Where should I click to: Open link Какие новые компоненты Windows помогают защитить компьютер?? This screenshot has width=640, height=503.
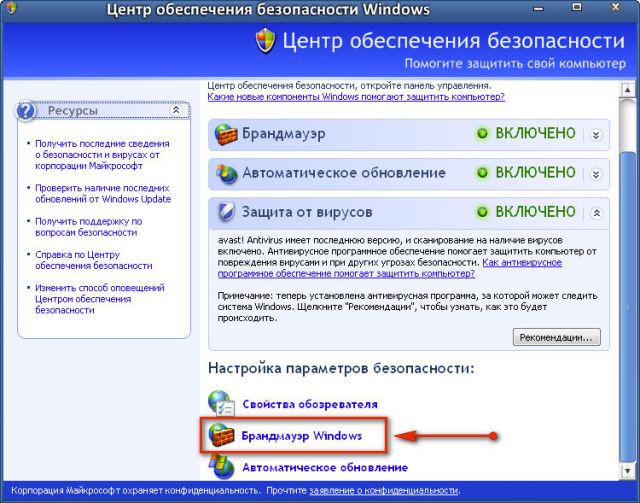(356, 97)
